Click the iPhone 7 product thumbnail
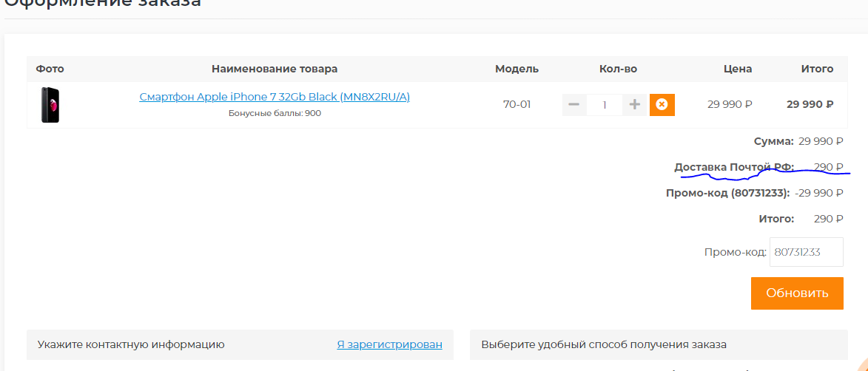Image resolution: width=868 pixels, height=371 pixels. (x=50, y=105)
